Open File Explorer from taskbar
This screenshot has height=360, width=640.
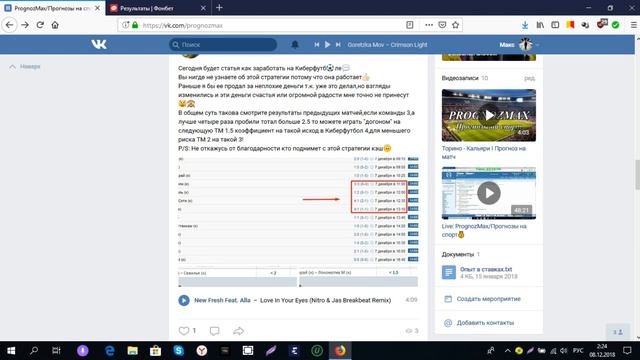[132, 351]
